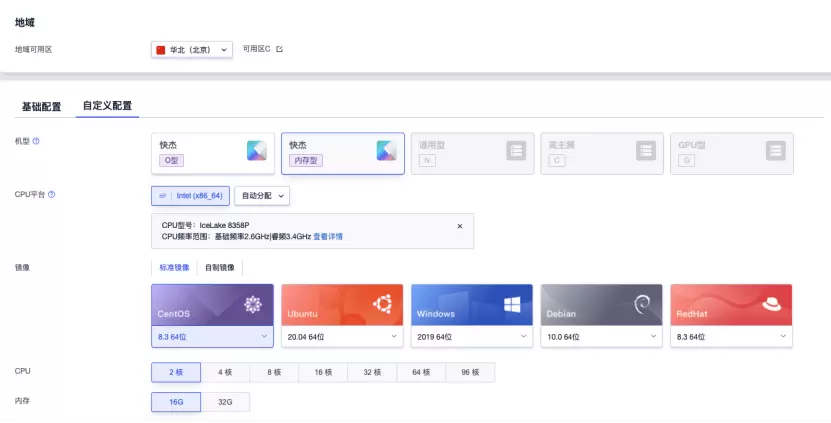
Task: Switch to the 基础配置 tab
Action: (41, 106)
